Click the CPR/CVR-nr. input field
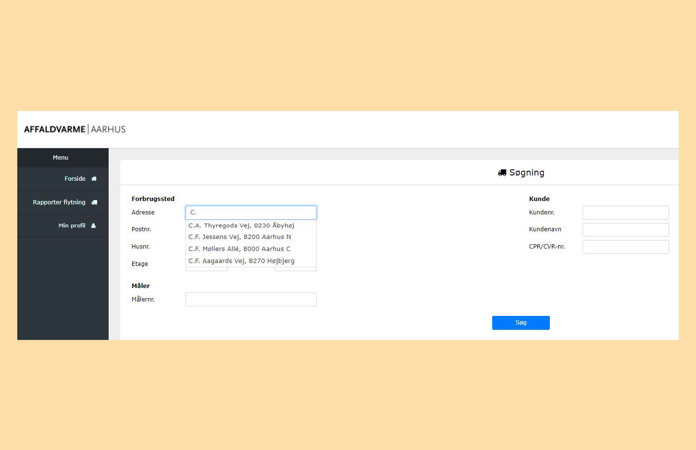696x450 pixels. (625, 247)
